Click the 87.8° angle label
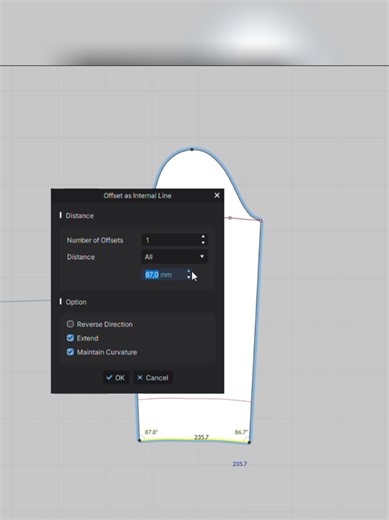 (151, 432)
